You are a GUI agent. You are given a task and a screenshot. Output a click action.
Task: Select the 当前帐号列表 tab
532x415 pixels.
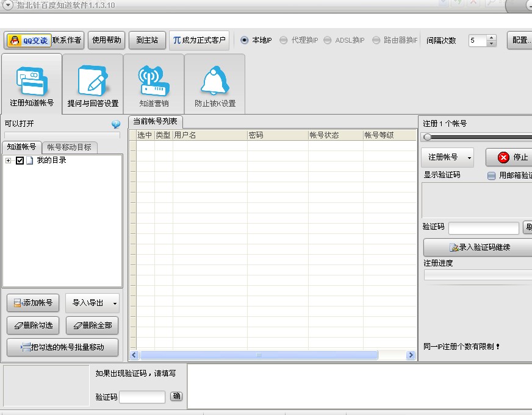click(155, 122)
